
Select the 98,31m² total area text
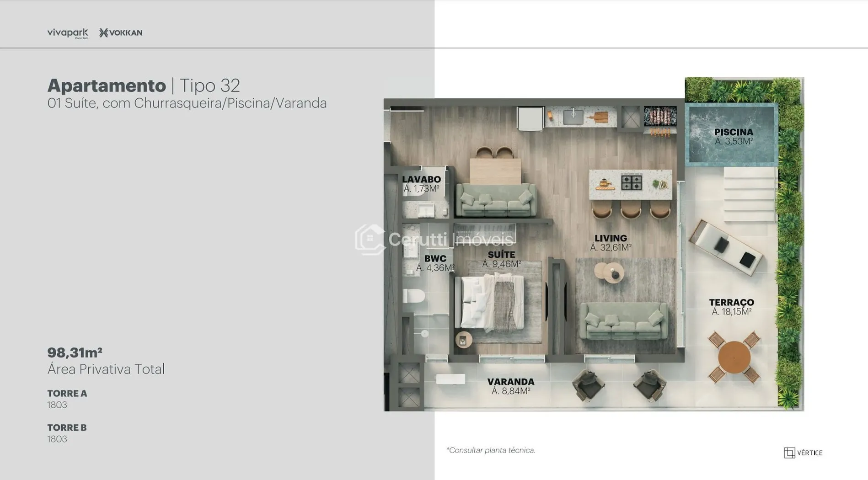click(75, 352)
